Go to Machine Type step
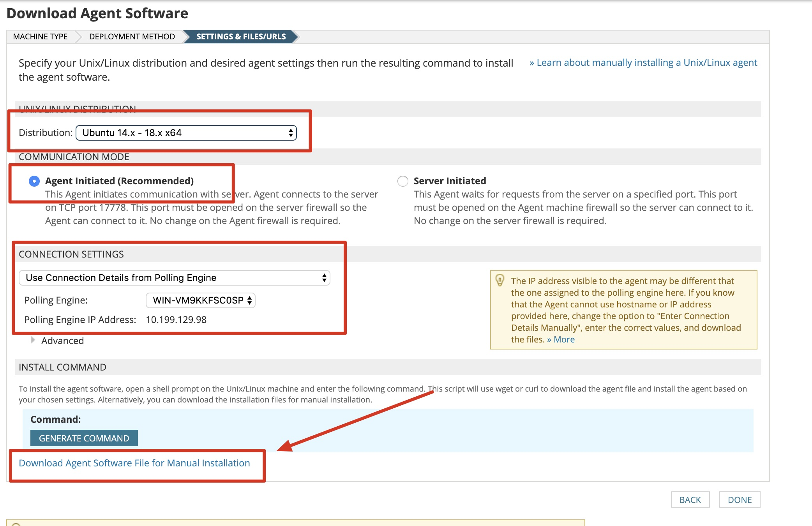This screenshot has width=812, height=526. 40,37
